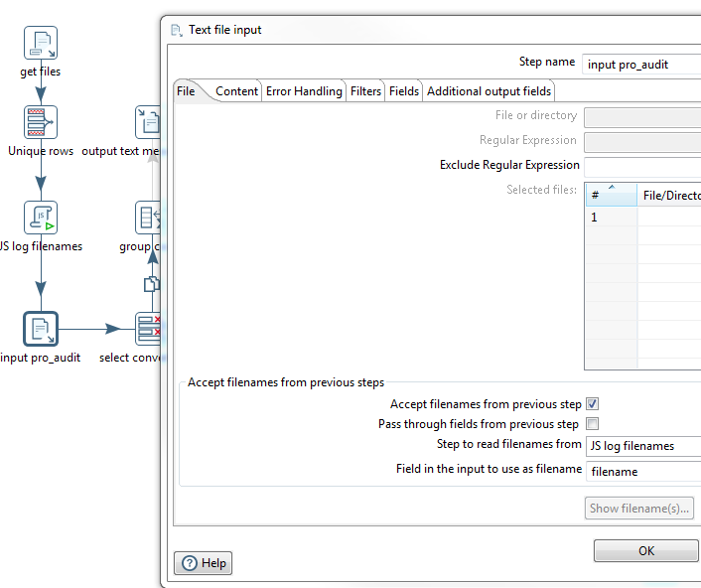Click the OK button

646,550
